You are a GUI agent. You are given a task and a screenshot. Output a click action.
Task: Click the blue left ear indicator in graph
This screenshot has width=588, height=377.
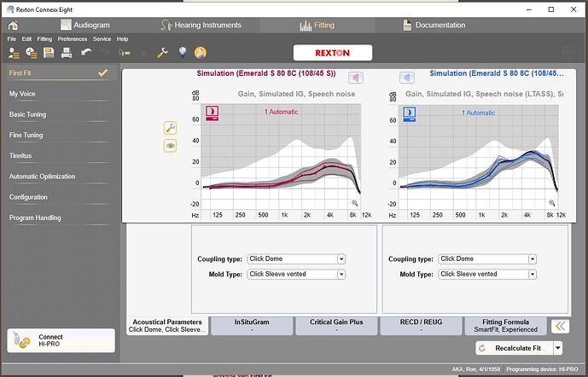tap(409, 114)
